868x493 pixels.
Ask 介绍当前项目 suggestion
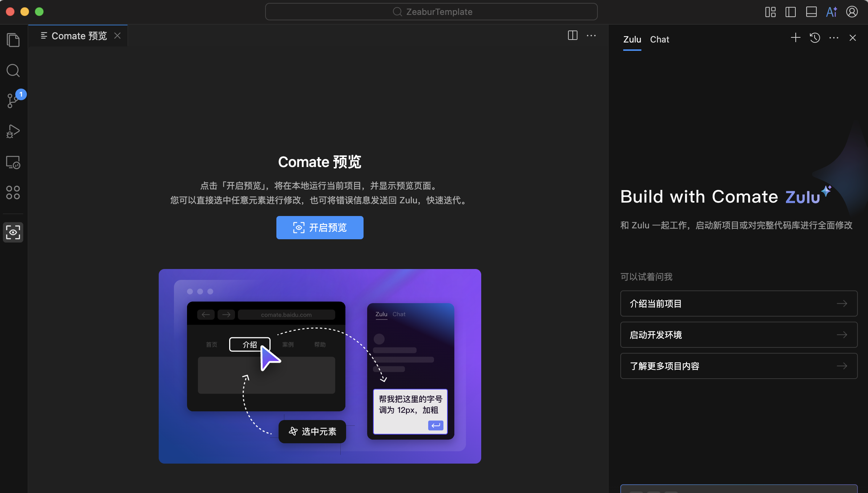coord(739,303)
